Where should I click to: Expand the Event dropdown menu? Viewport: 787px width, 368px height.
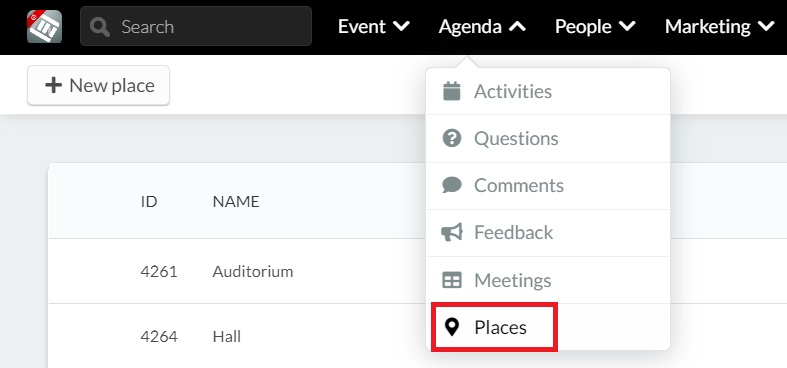pos(374,27)
